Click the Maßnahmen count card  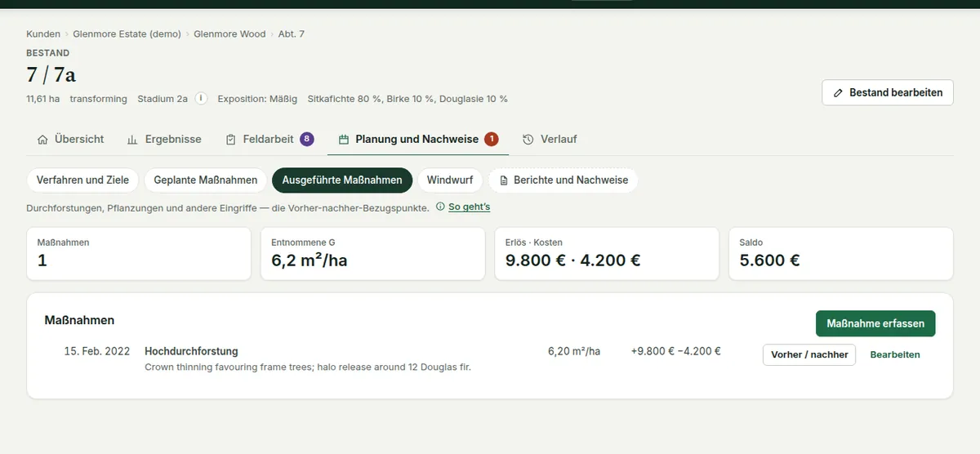pos(139,254)
